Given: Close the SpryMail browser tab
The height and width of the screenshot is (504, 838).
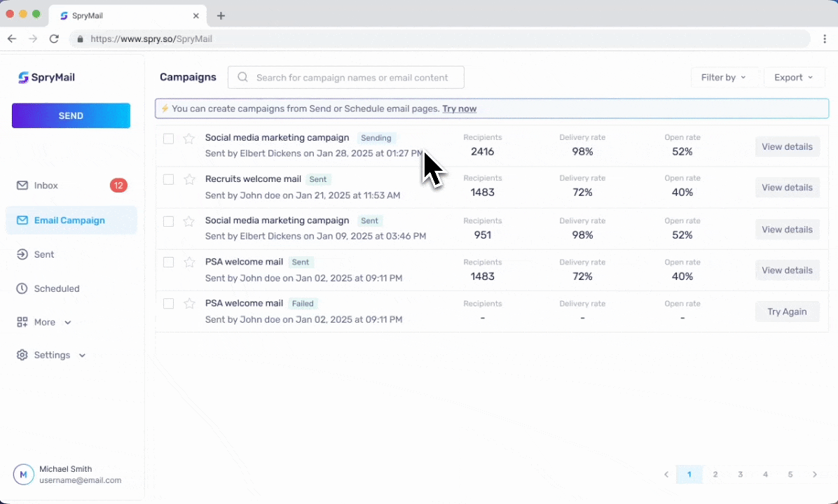Looking at the screenshot, I should (x=196, y=15).
